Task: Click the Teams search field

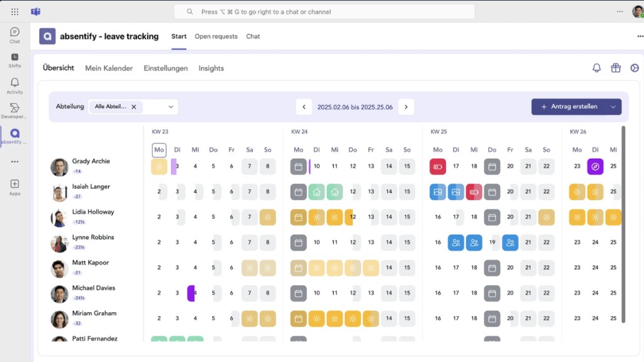Action: 324,12
